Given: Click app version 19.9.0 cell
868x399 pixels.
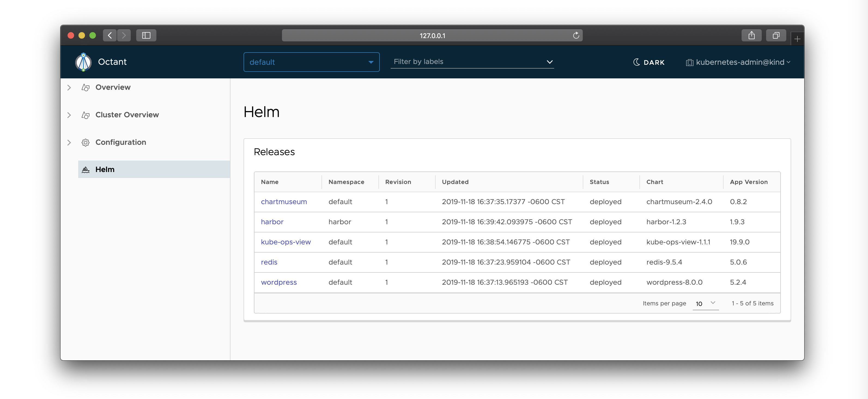Looking at the screenshot, I should [x=739, y=242].
